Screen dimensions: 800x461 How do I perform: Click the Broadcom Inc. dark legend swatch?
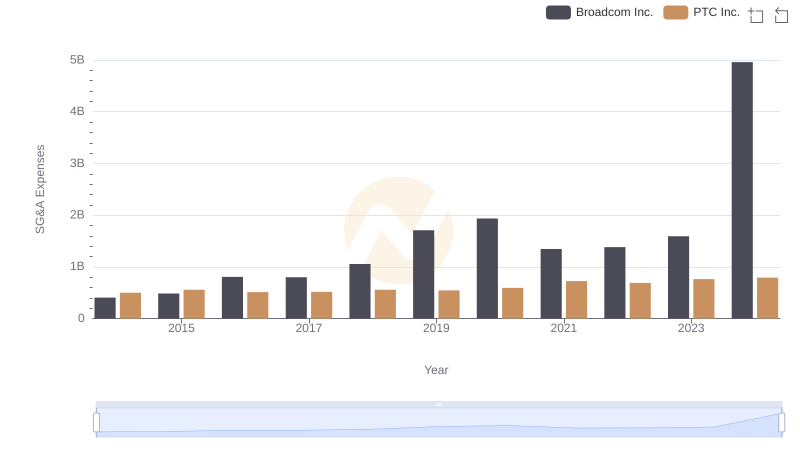tap(558, 12)
